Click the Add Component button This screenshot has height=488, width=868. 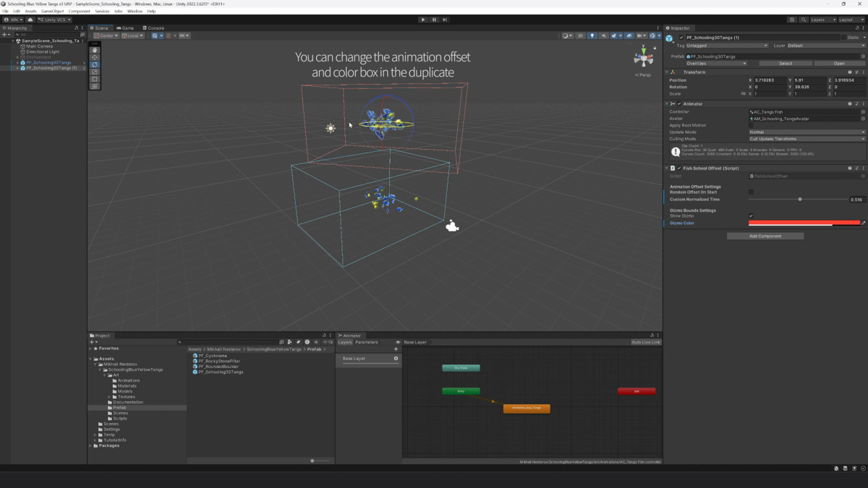click(x=765, y=236)
